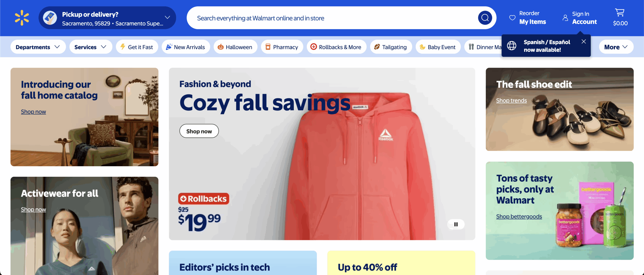Pause the hero banner carousel
The width and height of the screenshot is (644, 275).
pos(456,224)
